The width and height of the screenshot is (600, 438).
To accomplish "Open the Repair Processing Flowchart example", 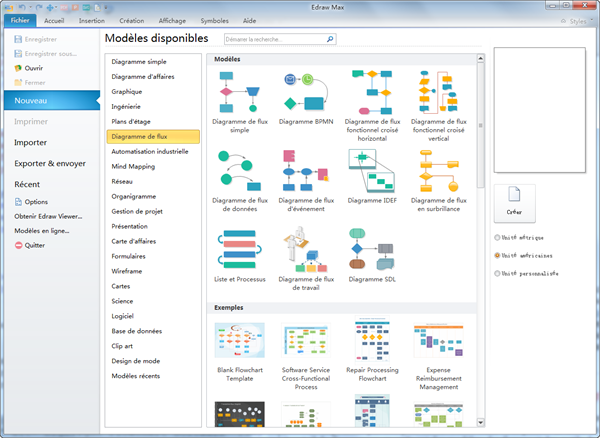I will coord(372,349).
